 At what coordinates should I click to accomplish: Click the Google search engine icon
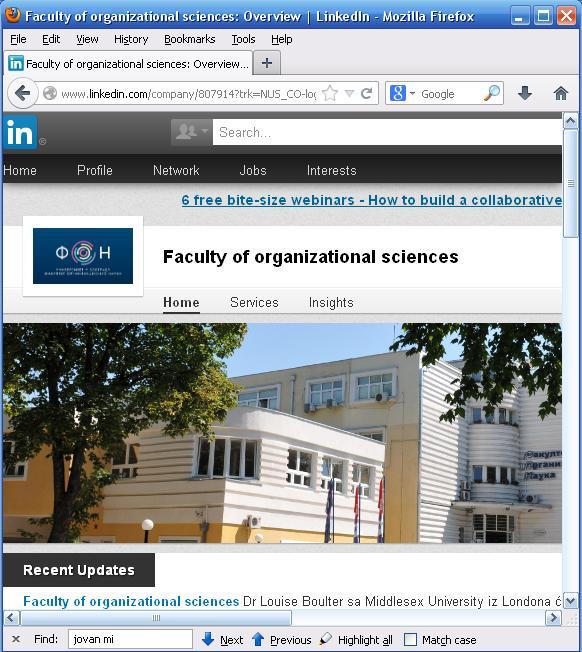[397, 93]
